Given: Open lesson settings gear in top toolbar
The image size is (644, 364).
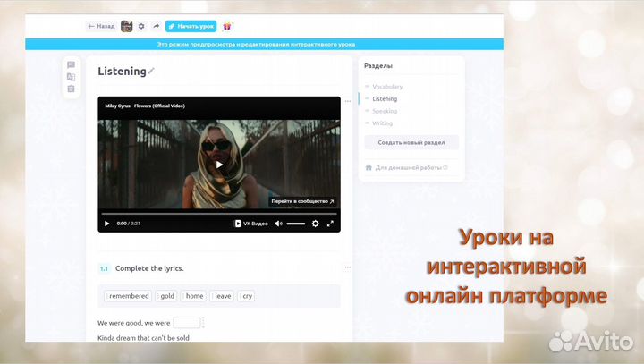Looking at the screenshot, I should click(x=141, y=26).
